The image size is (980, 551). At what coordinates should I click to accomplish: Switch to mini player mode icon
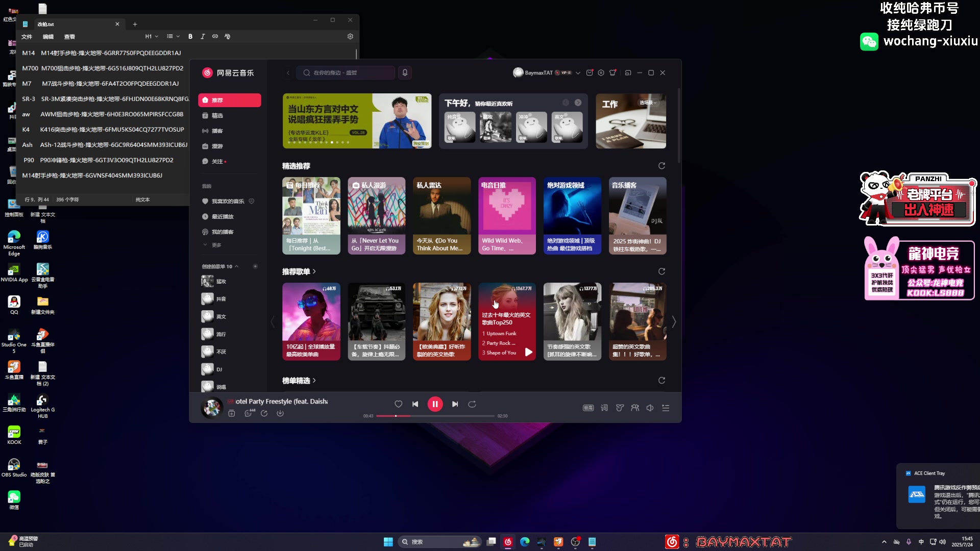(x=628, y=73)
